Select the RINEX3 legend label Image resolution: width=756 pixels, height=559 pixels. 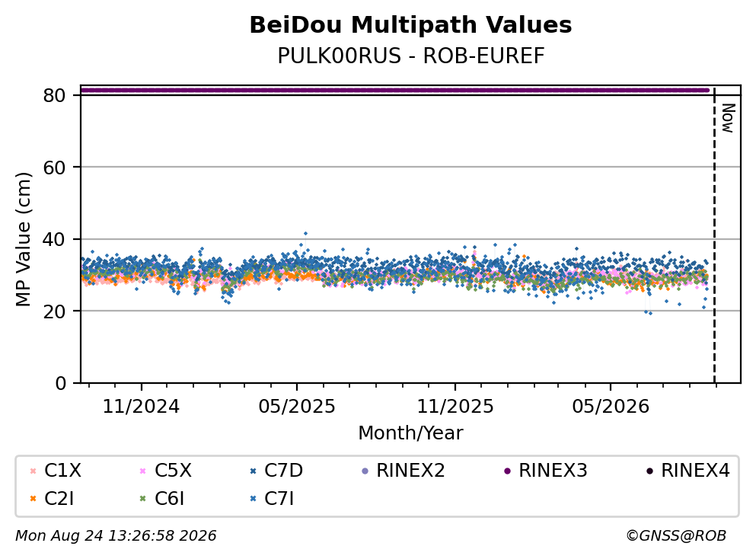pos(553,471)
